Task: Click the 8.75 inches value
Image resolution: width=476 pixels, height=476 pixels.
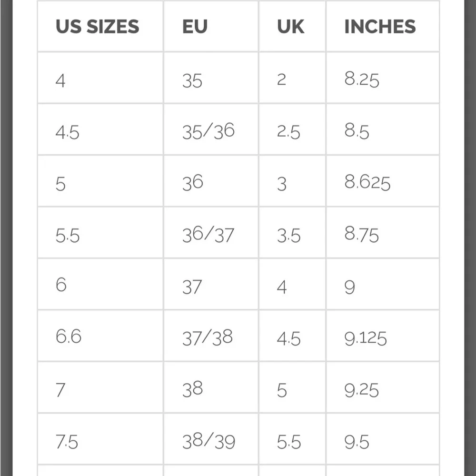Action: coord(362,235)
